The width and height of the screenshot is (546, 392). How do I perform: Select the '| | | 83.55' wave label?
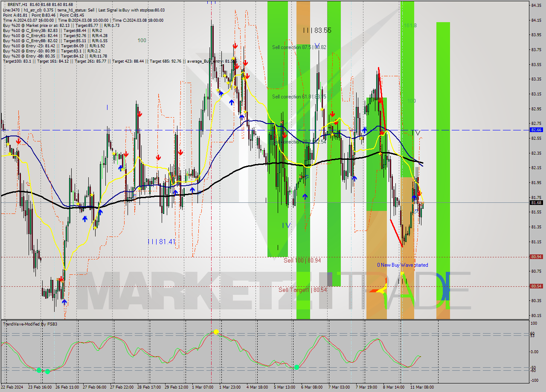(x=317, y=30)
